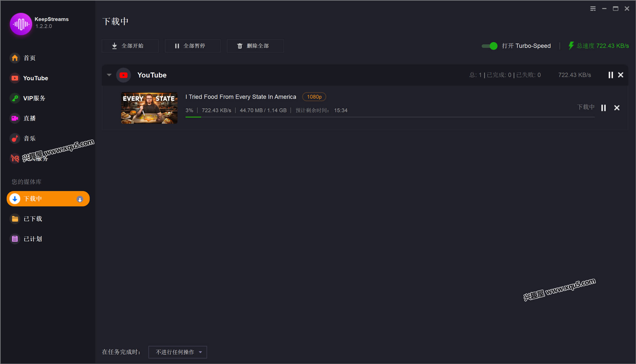
Task: Click the video title text
Action: pos(241,97)
